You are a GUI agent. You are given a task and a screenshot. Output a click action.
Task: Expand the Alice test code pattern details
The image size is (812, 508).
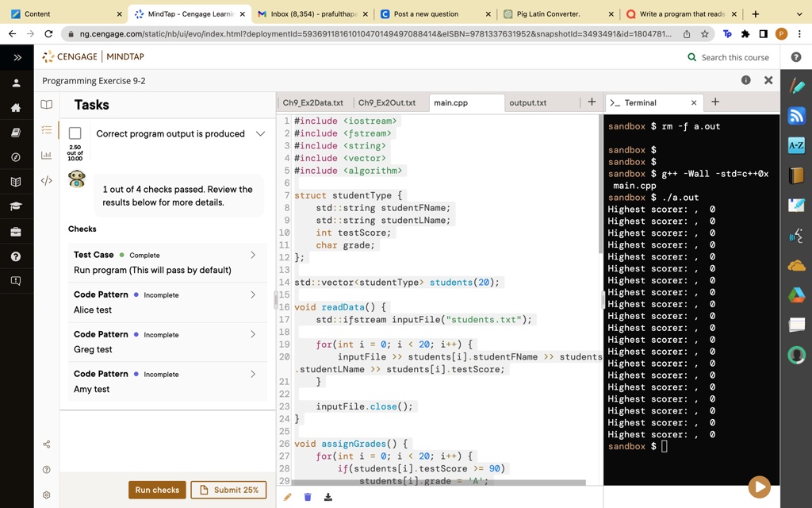tap(252, 294)
